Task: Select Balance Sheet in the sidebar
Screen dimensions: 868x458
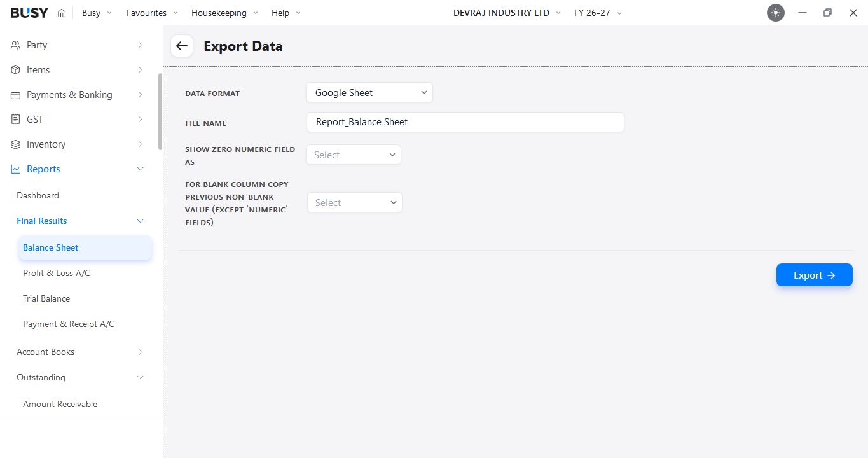Action: point(85,248)
